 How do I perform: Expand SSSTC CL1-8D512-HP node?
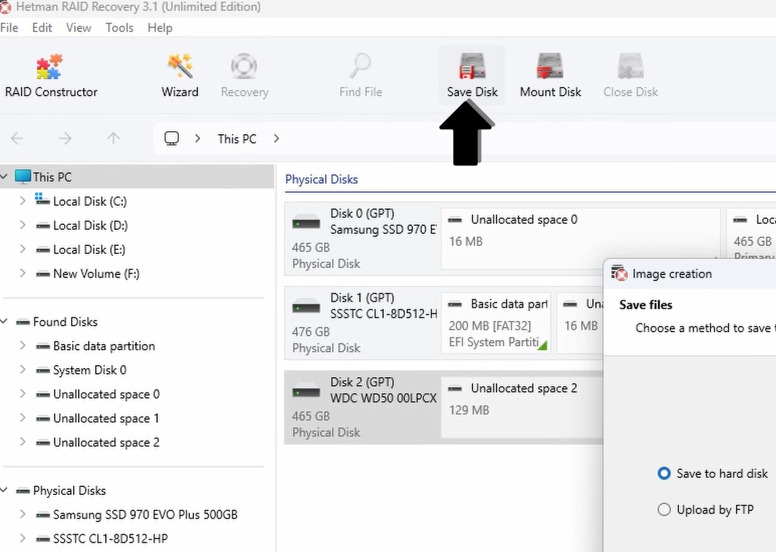(23, 538)
